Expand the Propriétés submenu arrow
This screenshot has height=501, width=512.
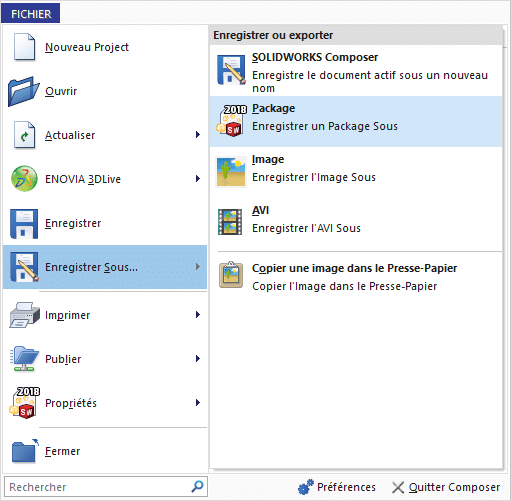click(198, 403)
